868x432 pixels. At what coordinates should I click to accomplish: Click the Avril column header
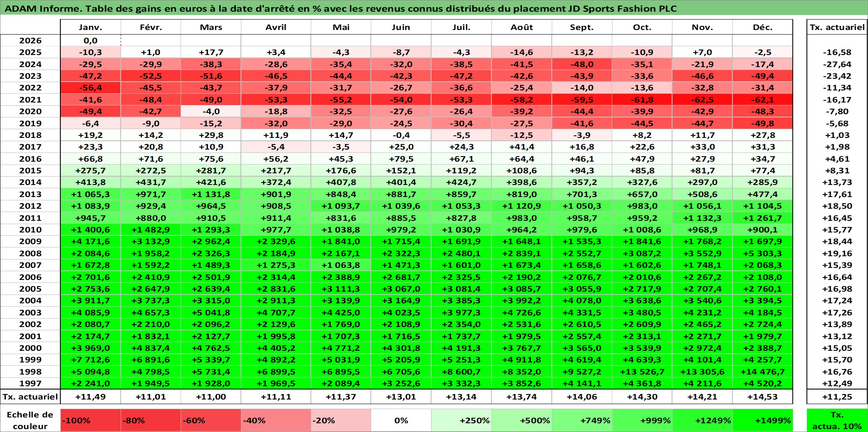[276, 27]
